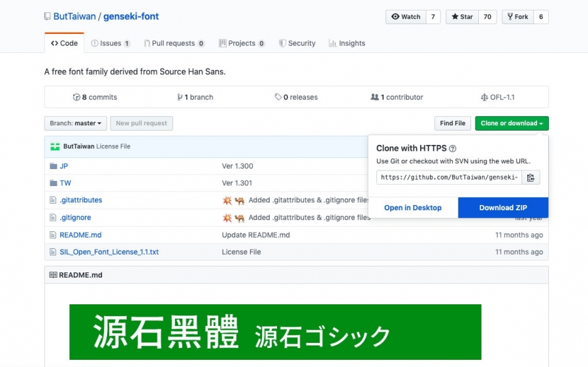
Task: View the 0 releases page
Action: [x=296, y=97]
